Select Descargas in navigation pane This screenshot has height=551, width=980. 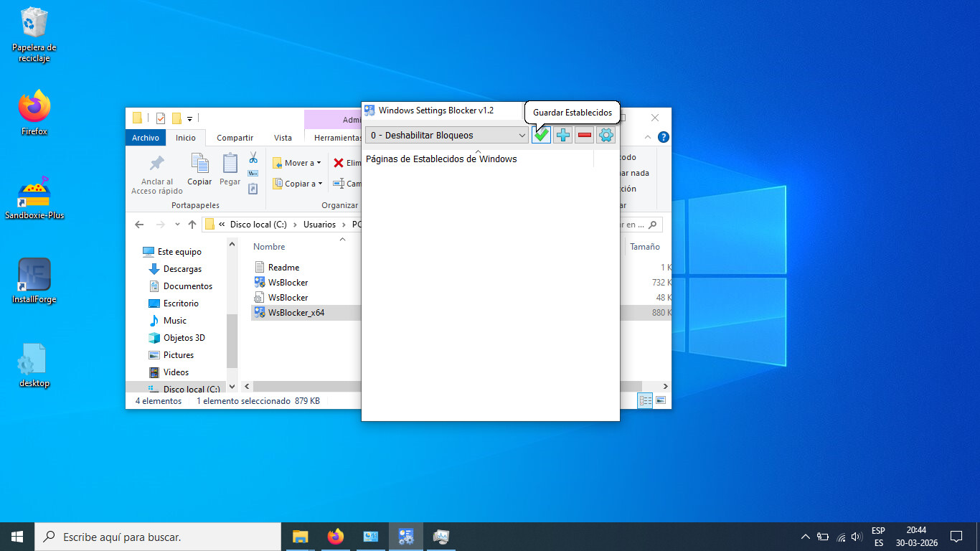[182, 269]
